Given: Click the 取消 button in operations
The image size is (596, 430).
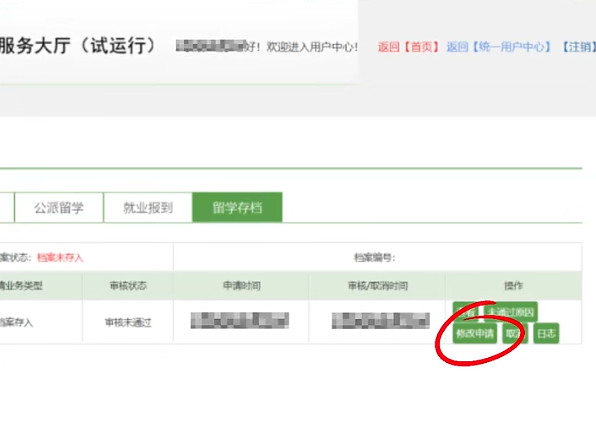Looking at the screenshot, I should click(x=515, y=333).
